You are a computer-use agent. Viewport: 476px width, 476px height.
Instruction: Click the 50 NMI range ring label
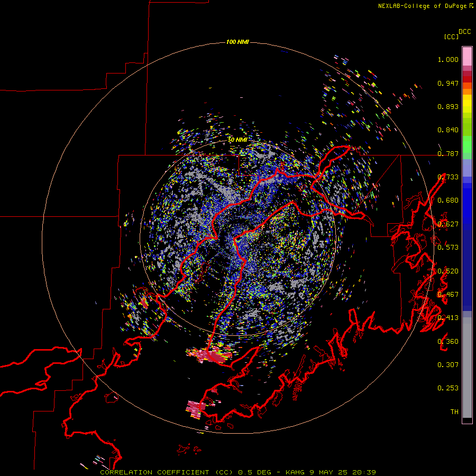tap(237, 140)
